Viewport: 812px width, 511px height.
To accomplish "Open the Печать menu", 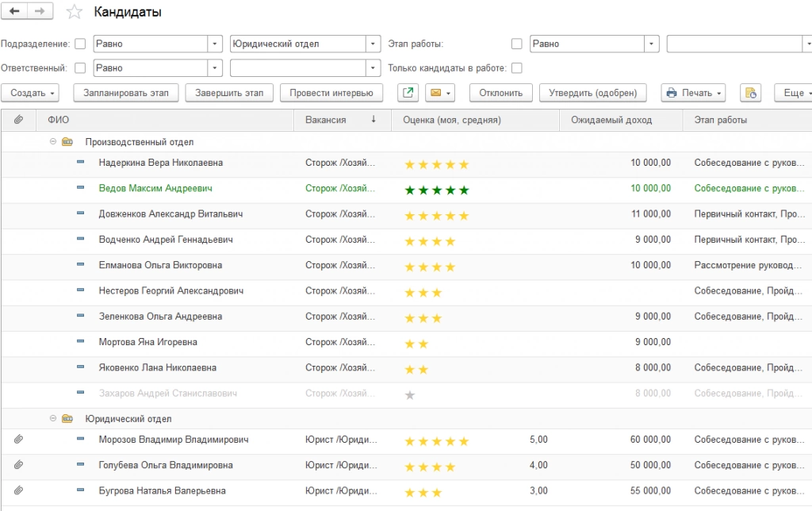I will [693, 93].
